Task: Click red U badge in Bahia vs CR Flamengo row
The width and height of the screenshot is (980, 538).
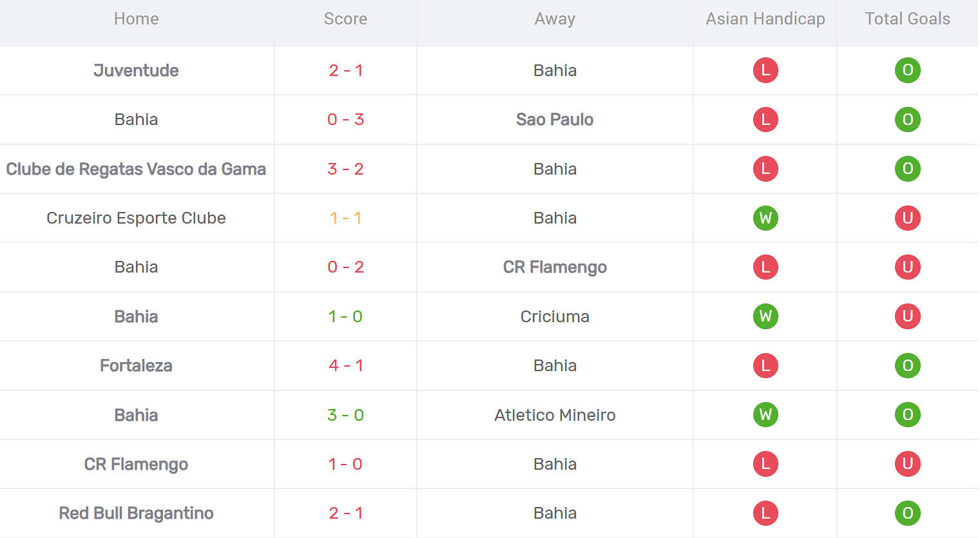Action: [907, 267]
